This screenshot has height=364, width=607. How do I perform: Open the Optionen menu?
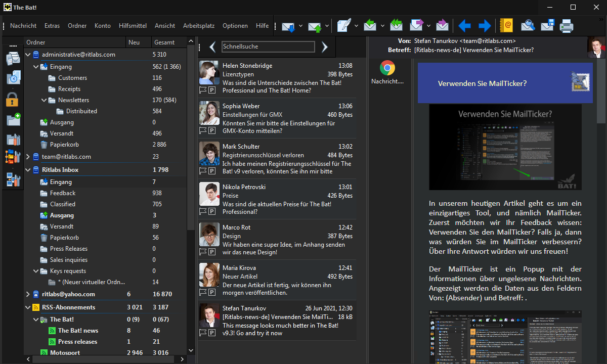tap(235, 26)
